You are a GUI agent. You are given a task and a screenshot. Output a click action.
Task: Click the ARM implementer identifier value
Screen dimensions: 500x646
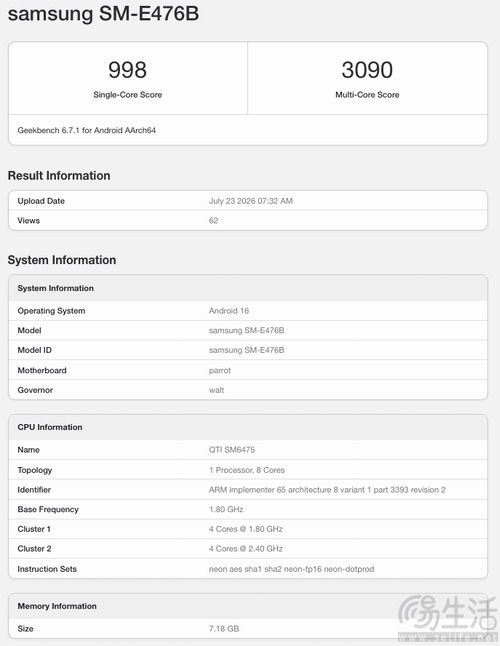[327, 490]
